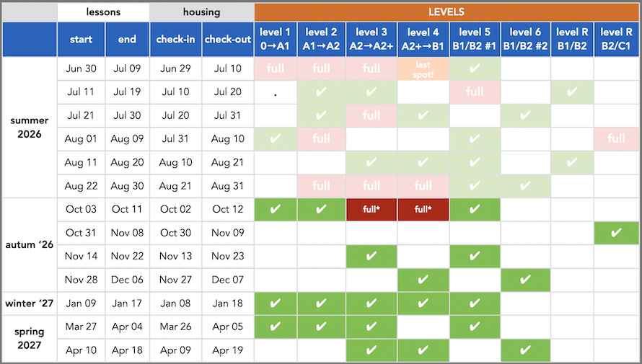Click the dark red full* cell under level 3
Viewport: 642px width, 364px height.
coord(371,210)
